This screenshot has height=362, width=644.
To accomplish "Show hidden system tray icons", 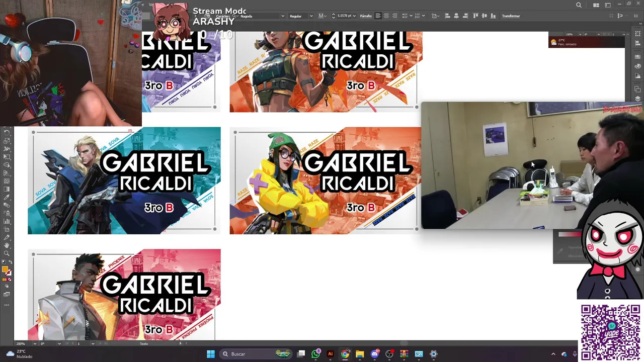I will tap(553, 354).
